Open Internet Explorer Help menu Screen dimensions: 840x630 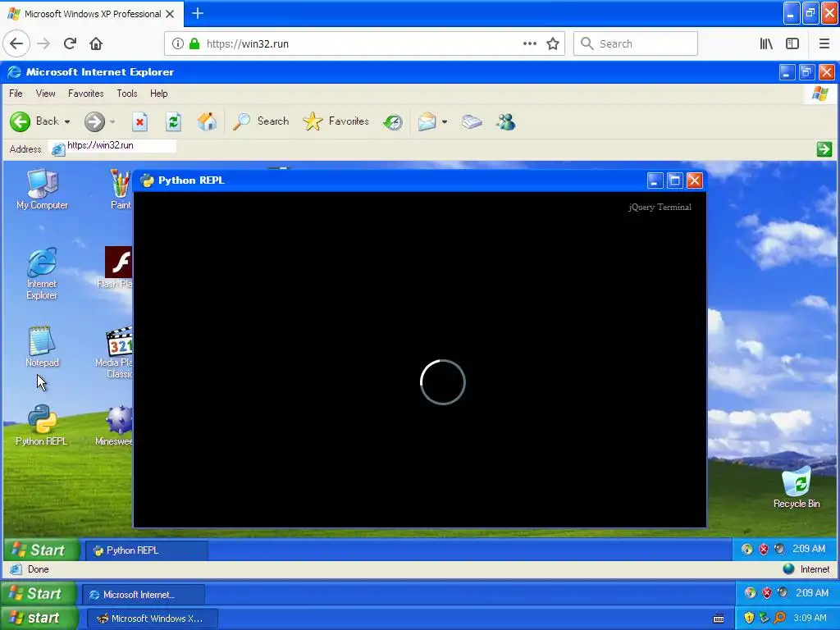coord(158,94)
